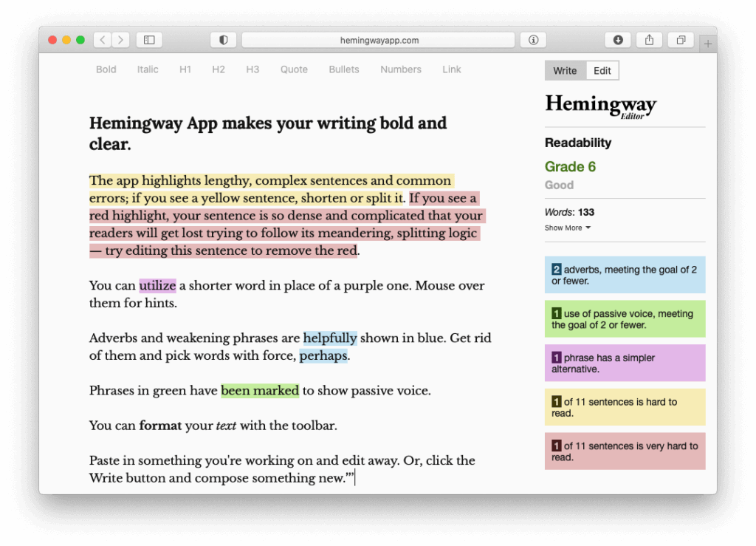756x546 pixels.
Task: Apply Bold formatting from the toolbar
Action: tap(106, 69)
